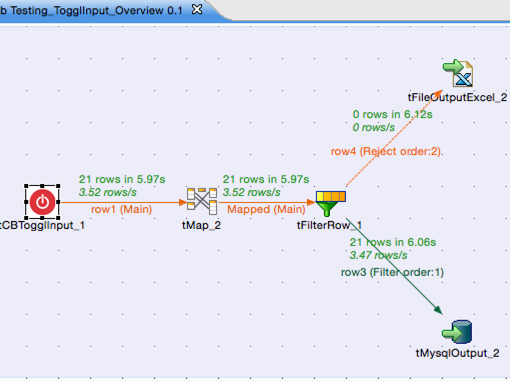Select the tFilterRow_1 funnel icon
The height and width of the screenshot is (382, 510).
point(331,203)
